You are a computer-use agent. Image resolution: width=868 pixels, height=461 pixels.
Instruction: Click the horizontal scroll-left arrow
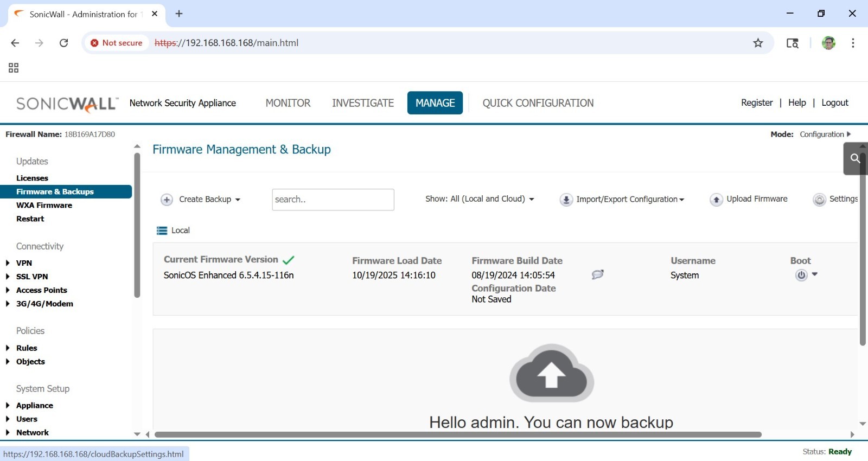[146, 434]
